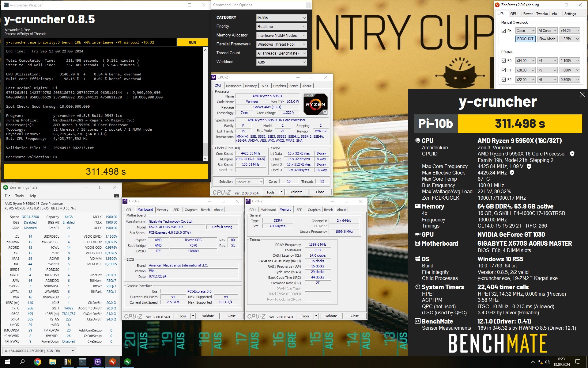Viewport: 588px width, 368px height.
Task: Click Validate in CPU-Z CPU window
Action: point(296,192)
